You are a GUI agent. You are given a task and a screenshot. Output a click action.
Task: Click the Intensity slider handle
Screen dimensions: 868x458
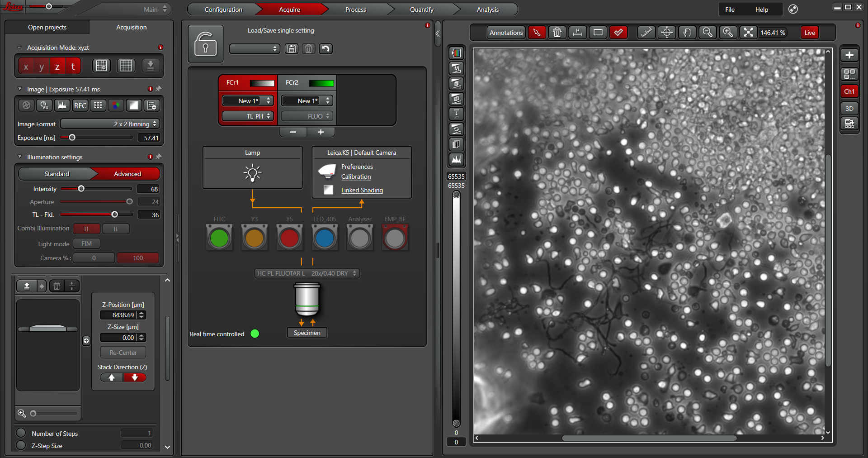click(x=81, y=189)
